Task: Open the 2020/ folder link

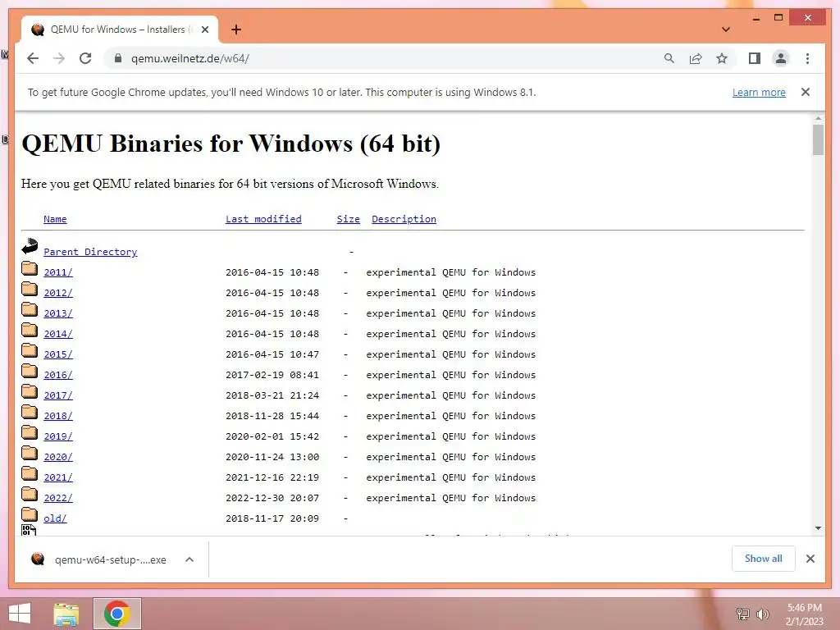Action: [58, 457]
